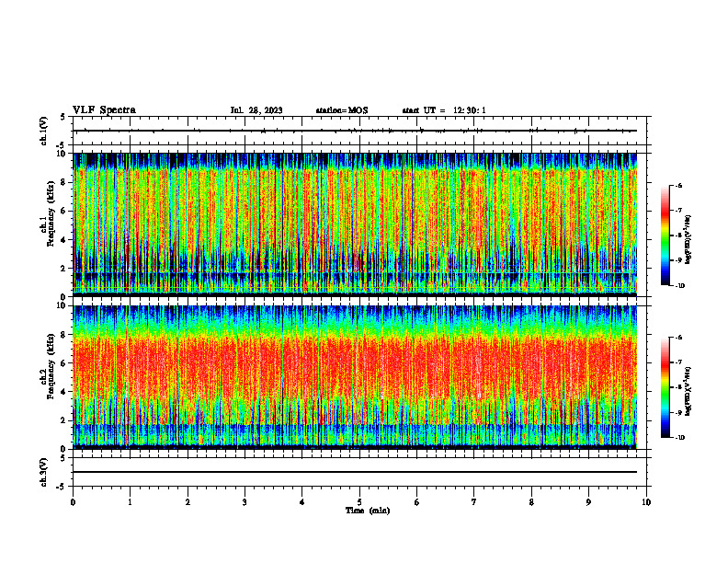The image size is (728, 563).
Task: Click the '2' tick on the time axis
Action: (x=188, y=502)
